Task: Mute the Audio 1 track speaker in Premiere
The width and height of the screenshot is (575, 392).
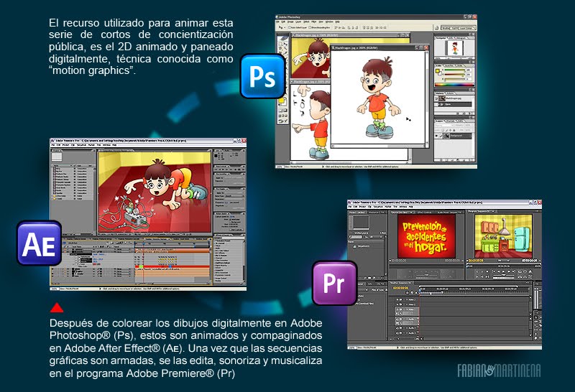Action: click(x=397, y=319)
